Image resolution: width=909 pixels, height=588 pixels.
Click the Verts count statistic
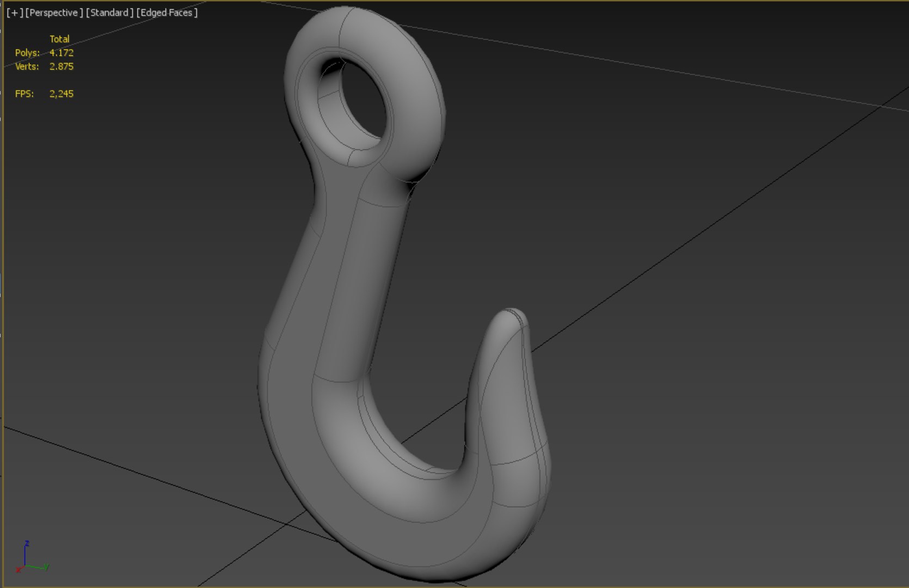click(x=44, y=66)
